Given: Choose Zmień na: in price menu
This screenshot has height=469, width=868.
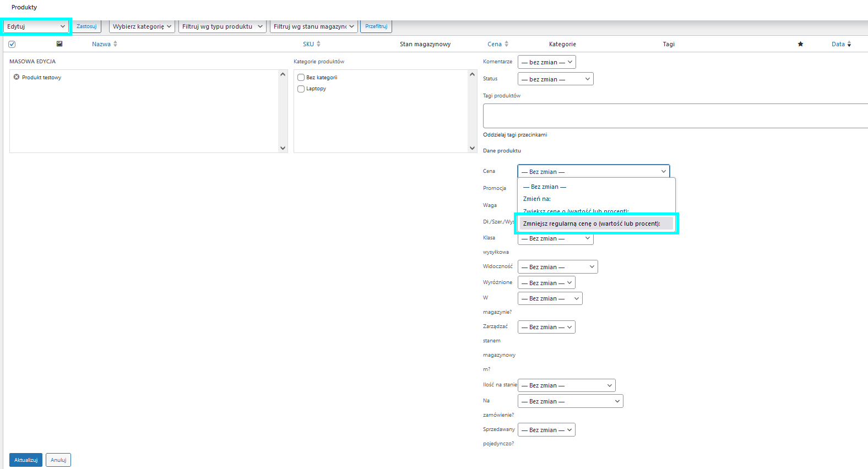Looking at the screenshot, I should 537,199.
